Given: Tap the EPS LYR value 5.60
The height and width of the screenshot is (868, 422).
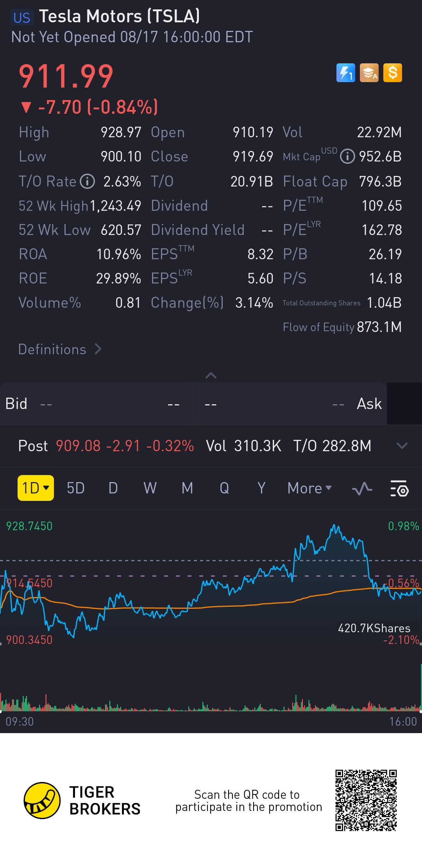Looking at the screenshot, I should [x=260, y=279].
